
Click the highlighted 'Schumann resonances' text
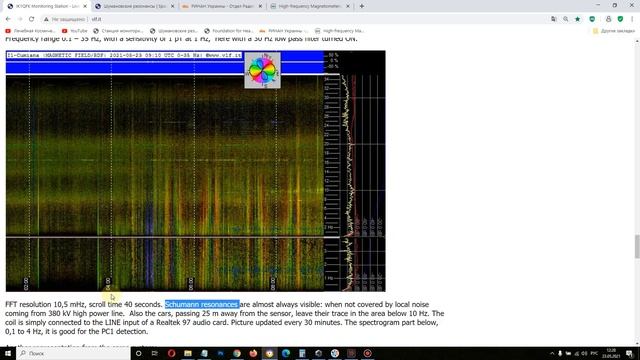pyautogui.click(x=202, y=304)
